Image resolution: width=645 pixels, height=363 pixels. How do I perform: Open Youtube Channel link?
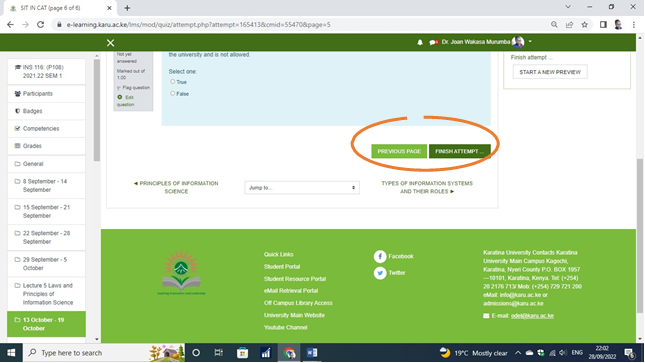(285, 328)
